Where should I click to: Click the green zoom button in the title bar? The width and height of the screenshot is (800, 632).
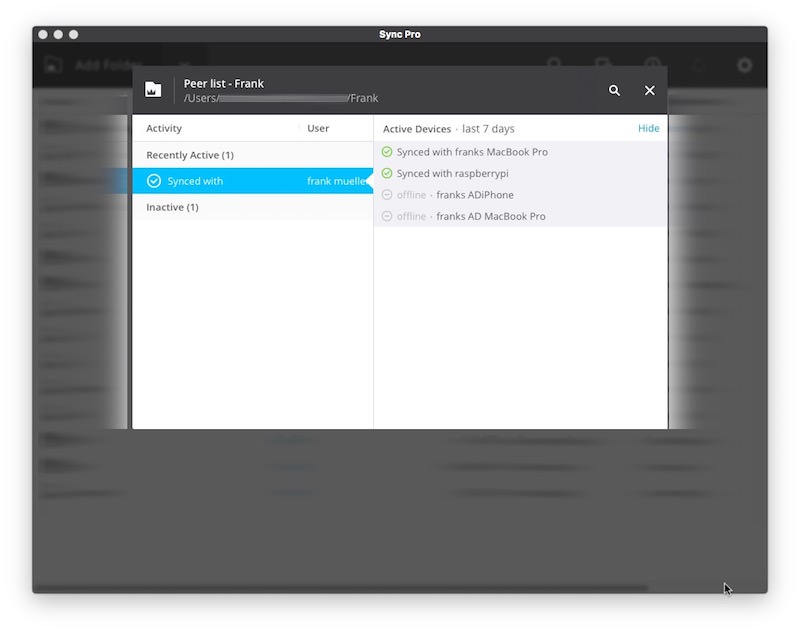click(x=74, y=34)
